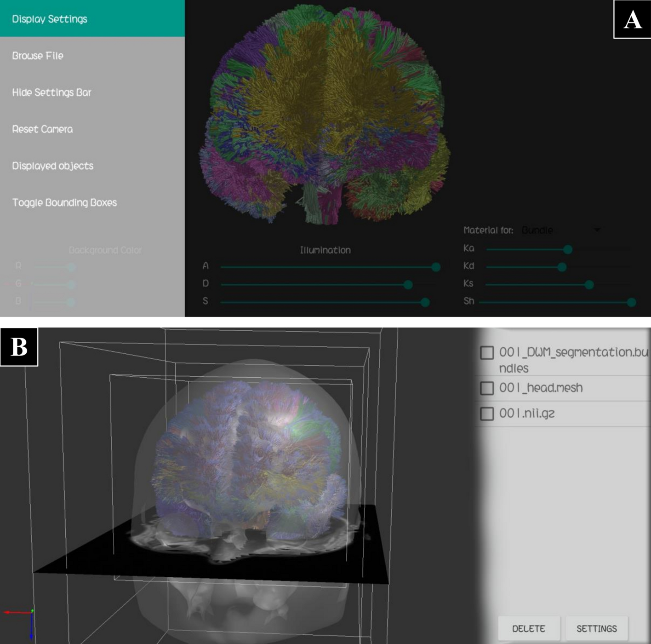Click the "Material for:" label
651x644 pixels.
pos(488,230)
